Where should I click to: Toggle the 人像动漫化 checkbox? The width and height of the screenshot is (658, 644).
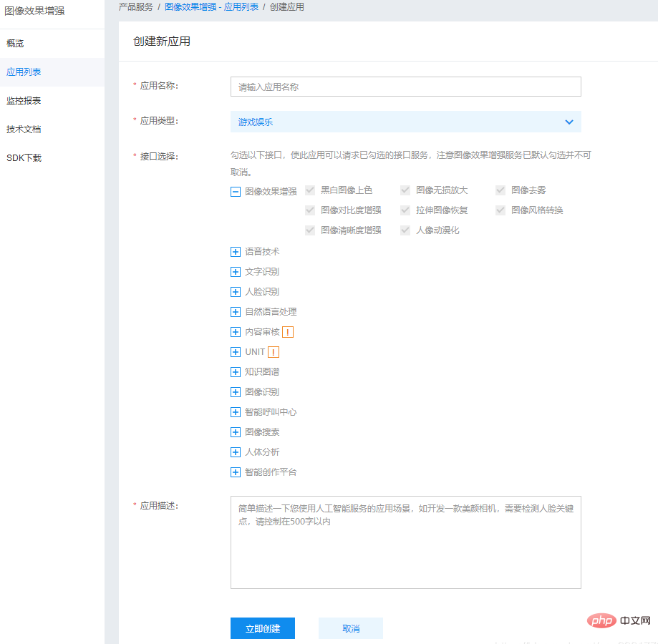pyautogui.click(x=405, y=230)
